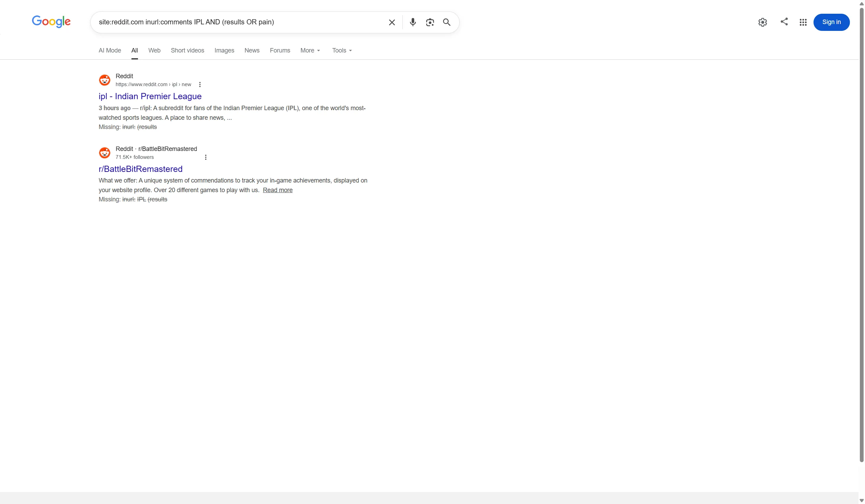
Task: Share these search results via share icon
Action: (784, 22)
